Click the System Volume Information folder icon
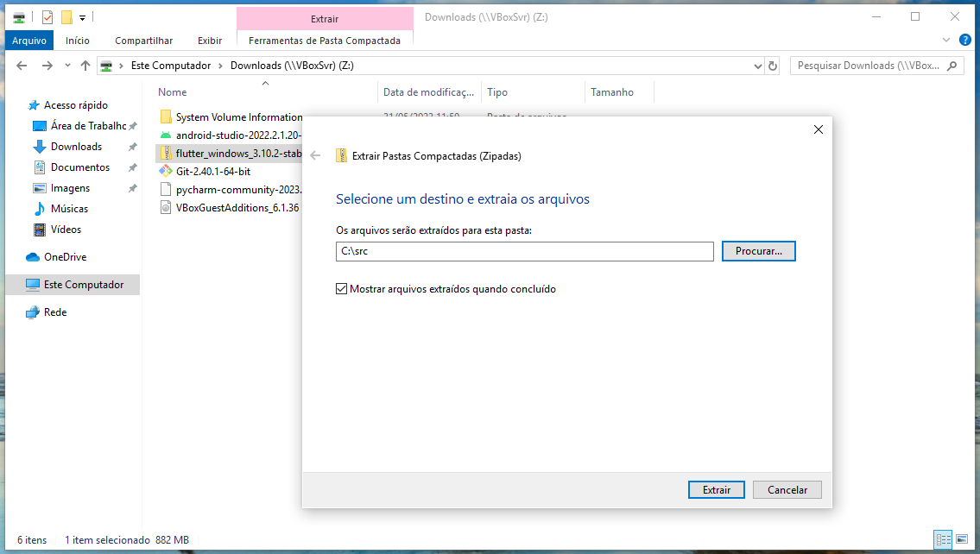This screenshot has width=980, height=554. pos(166,116)
